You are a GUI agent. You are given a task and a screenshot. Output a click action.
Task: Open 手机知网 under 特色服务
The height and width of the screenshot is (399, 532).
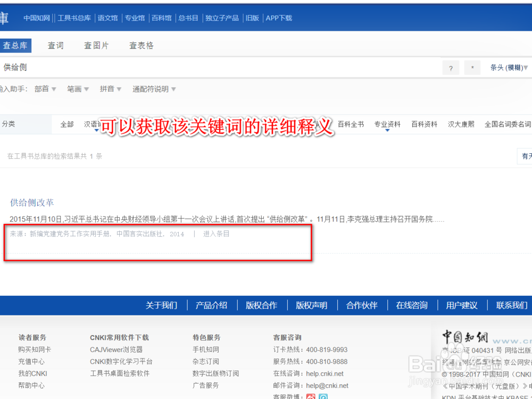click(x=206, y=350)
